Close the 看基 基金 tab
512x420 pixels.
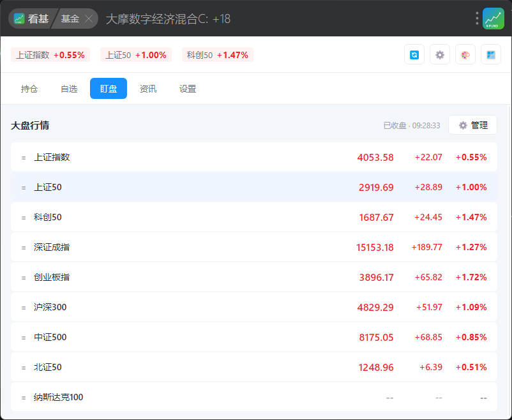pos(89,19)
